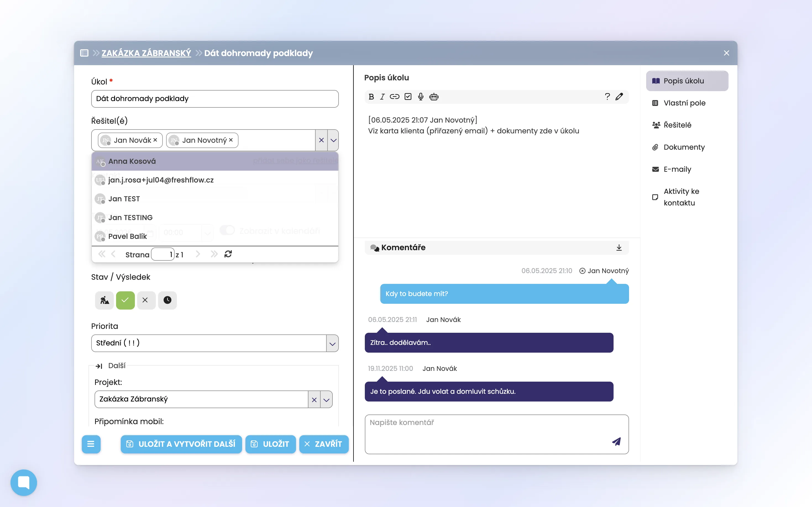Click the Napište komentář text area
Screen dimensions: 812x507
(x=497, y=434)
